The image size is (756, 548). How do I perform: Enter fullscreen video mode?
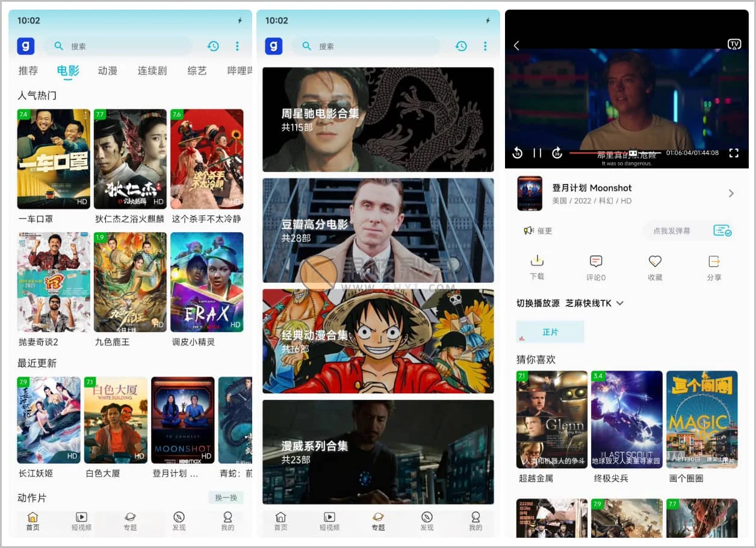coord(734,153)
